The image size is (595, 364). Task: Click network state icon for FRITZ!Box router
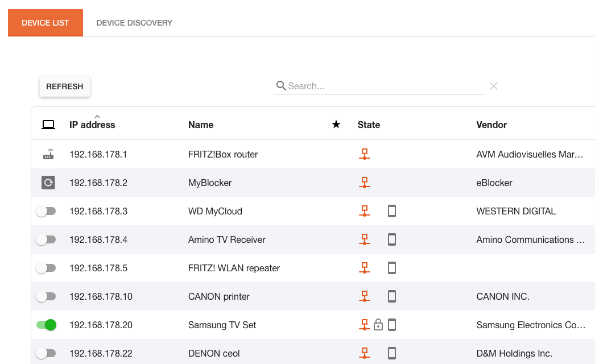point(364,154)
